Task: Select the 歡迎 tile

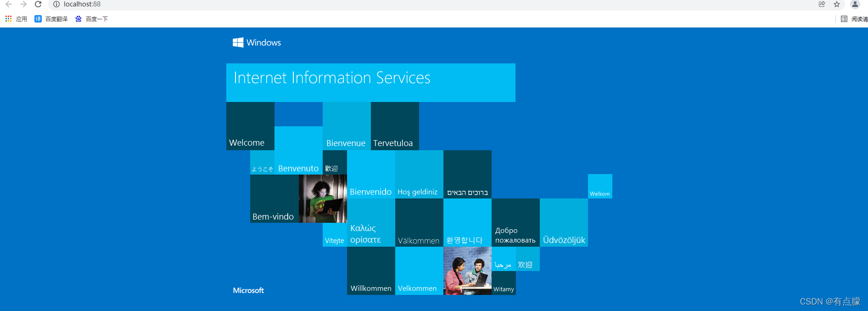Action: coord(335,163)
